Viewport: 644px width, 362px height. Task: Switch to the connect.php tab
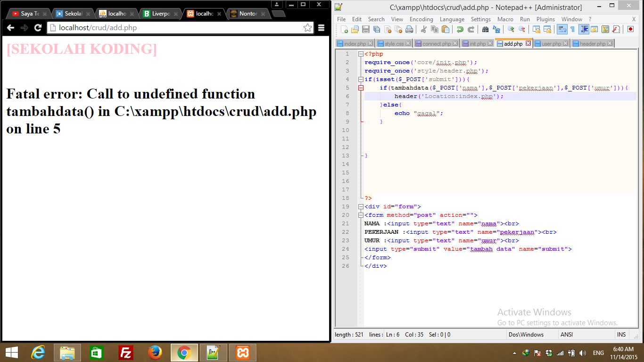tap(437, 43)
